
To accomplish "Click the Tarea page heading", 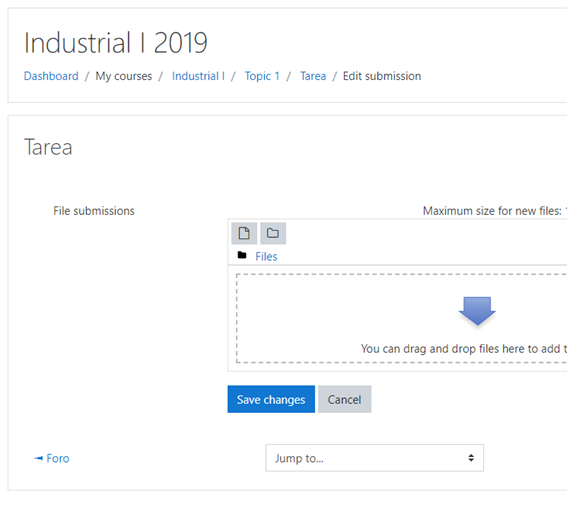I will tap(48, 147).
